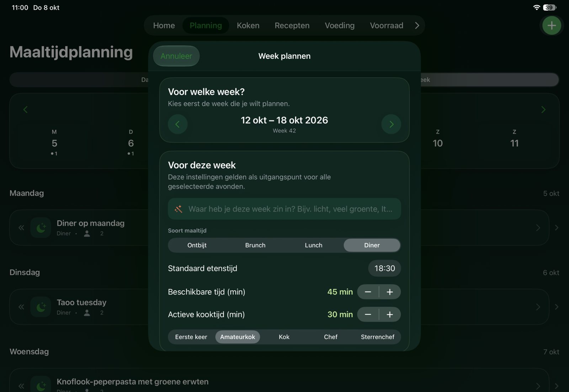Click next week arrow in background calendar
This screenshot has height=392, width=569.
pyautogui.click(x=543, y=110)
